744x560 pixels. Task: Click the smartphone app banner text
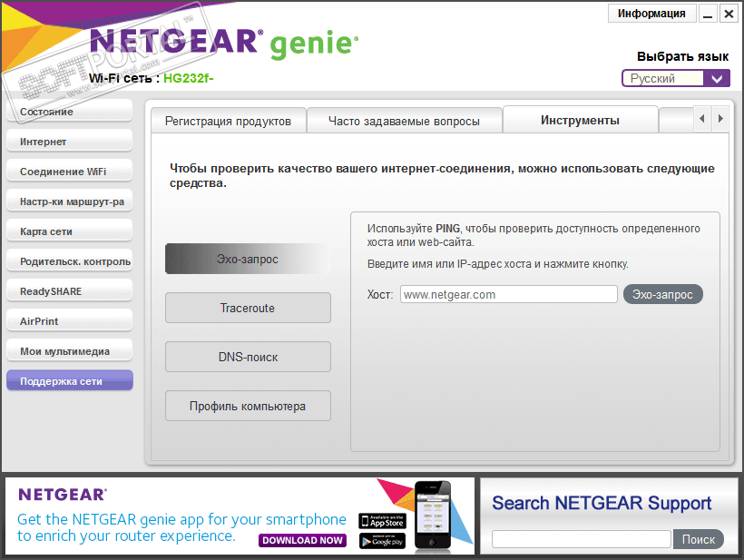tap(181, 527)
